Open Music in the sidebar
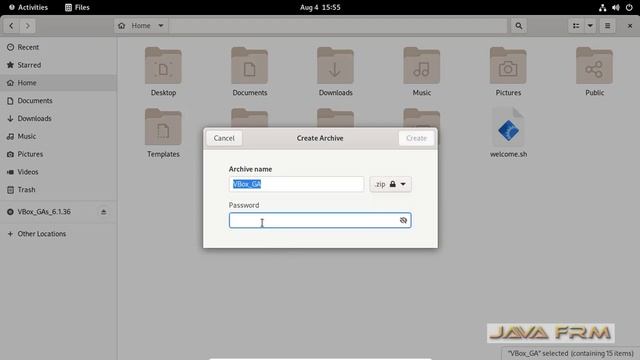This screenshot has width=640, height=360. [58, 136]
